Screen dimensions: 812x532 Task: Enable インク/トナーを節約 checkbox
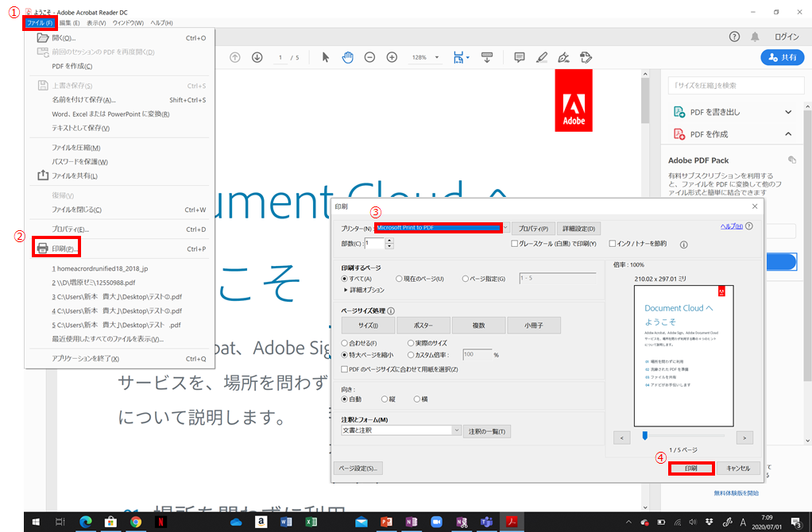612,243
